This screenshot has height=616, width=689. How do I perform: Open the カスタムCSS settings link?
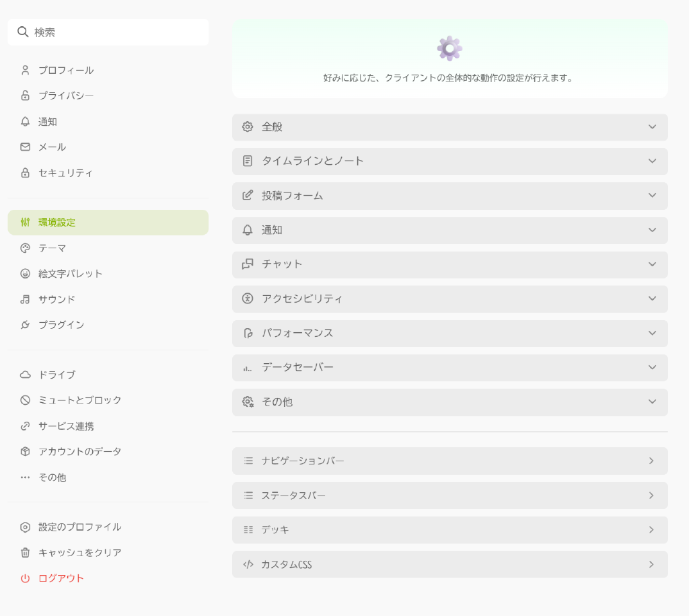(449, 565)
